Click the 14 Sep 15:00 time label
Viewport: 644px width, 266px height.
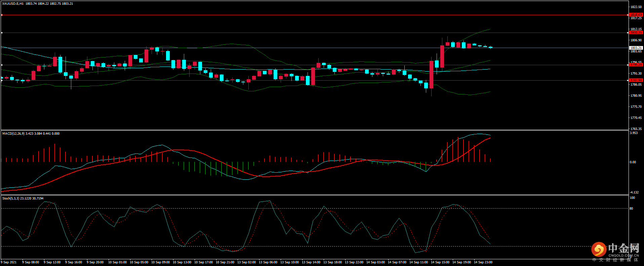tap(440, 262)
